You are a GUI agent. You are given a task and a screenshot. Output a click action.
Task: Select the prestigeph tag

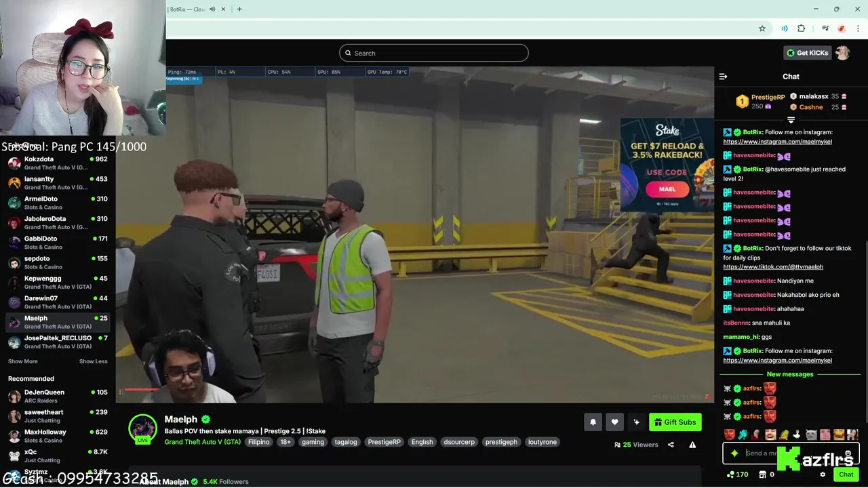501,442
